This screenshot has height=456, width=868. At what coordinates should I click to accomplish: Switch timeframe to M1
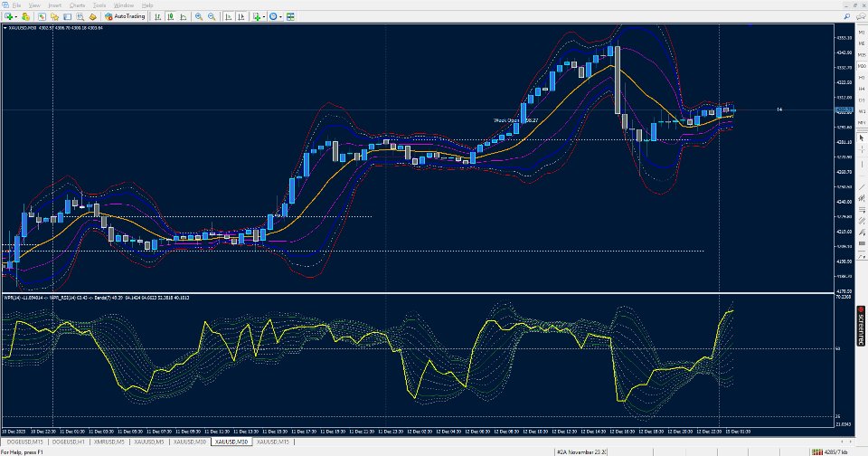[862, 33]
